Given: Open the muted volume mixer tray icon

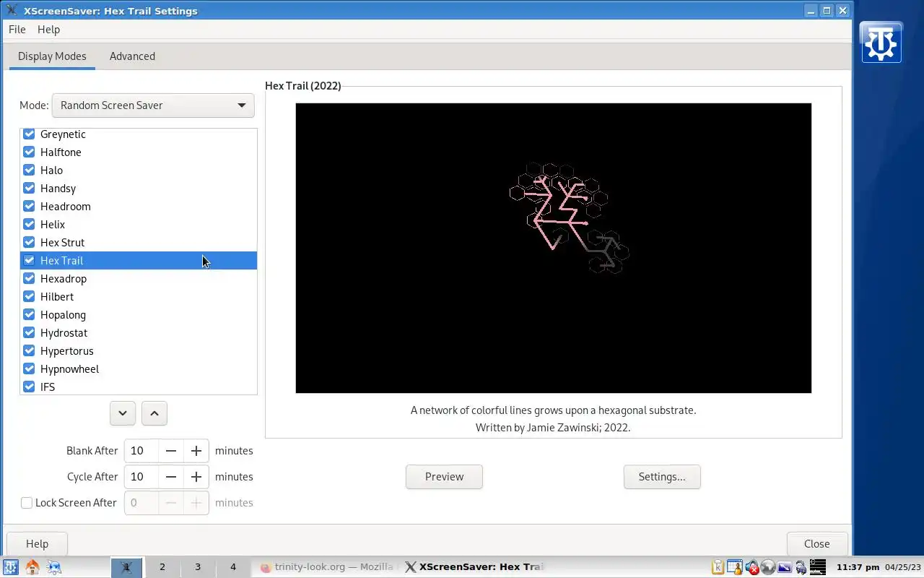Looking at the screenshot, I should [752, 567].
